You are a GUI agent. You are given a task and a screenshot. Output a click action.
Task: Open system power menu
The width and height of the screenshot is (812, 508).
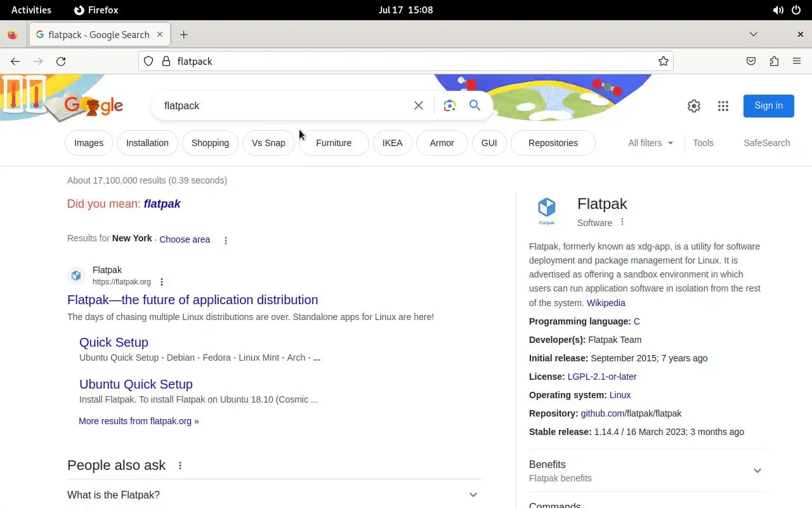796,10
